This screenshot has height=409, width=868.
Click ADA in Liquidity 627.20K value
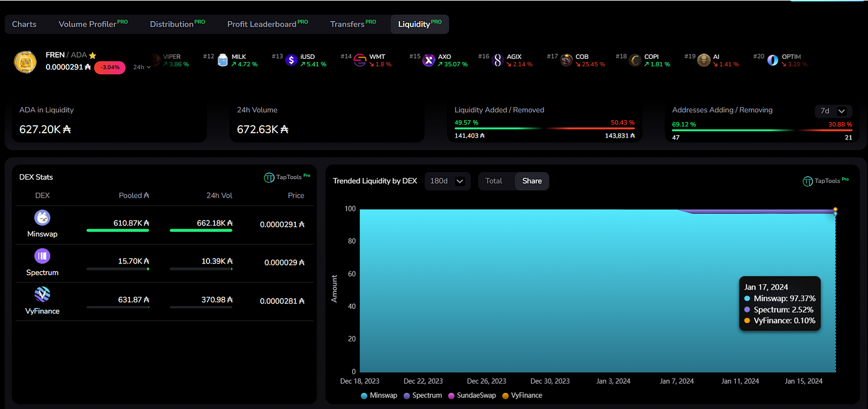(46, 130)
